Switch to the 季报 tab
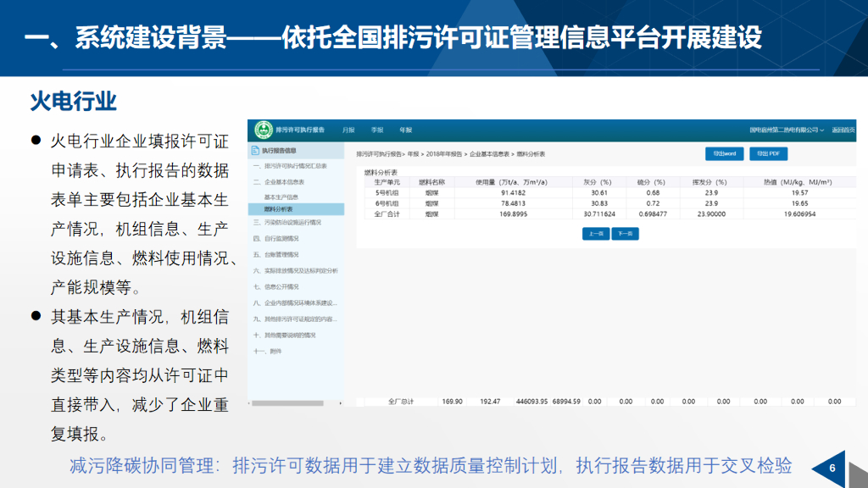Viewport: 868px width, 488px height. (x=377, y=130)
